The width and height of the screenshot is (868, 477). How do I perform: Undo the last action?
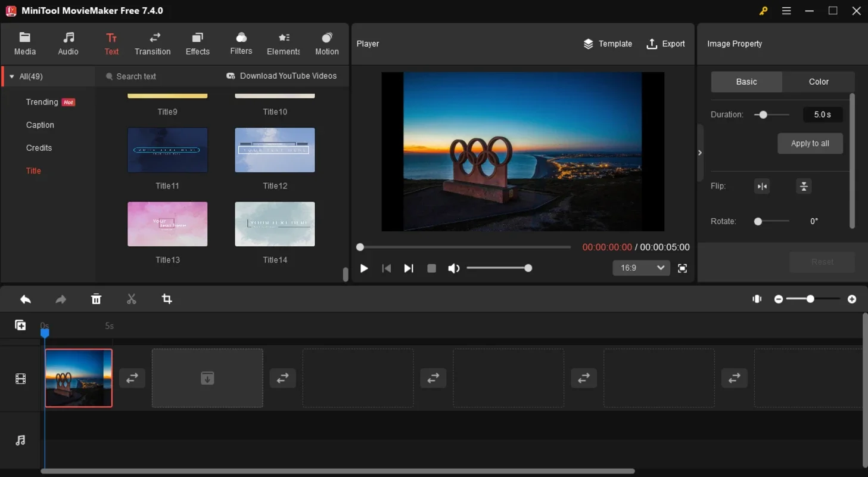coord(26,299)
